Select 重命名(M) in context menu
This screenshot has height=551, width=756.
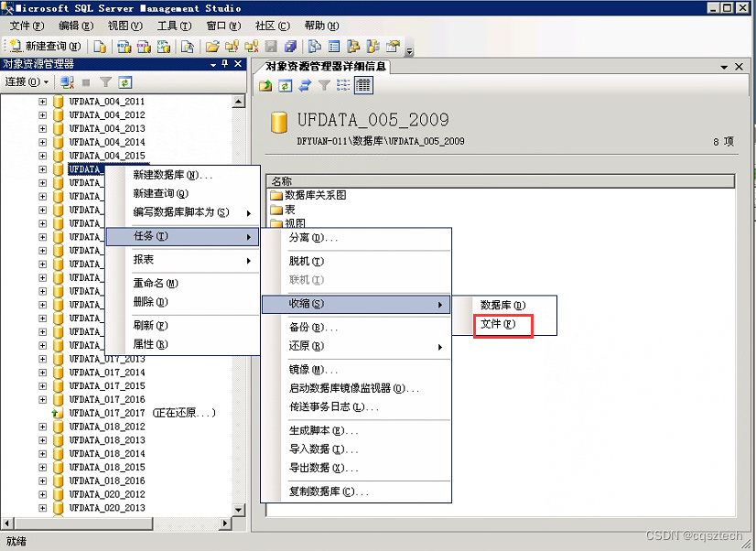[183, 283]
